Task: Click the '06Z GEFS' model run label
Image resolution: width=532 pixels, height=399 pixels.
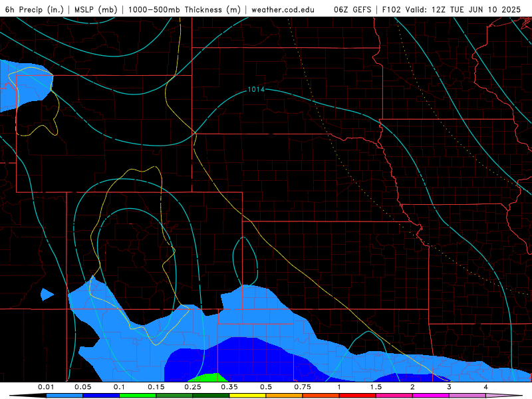Action: click(352, 10)
